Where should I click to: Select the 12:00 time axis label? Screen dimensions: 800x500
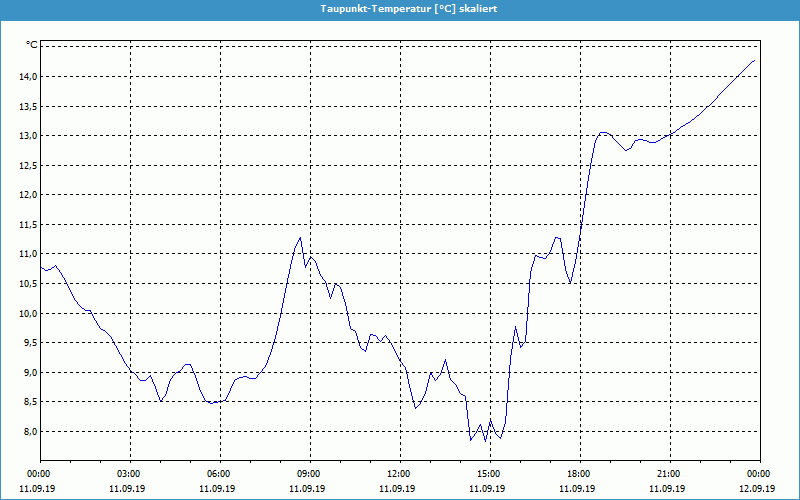coord(398,474)
